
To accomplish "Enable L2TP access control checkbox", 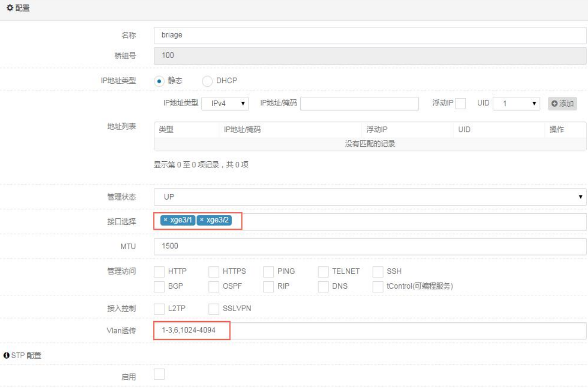I will (x=159, y=309).
